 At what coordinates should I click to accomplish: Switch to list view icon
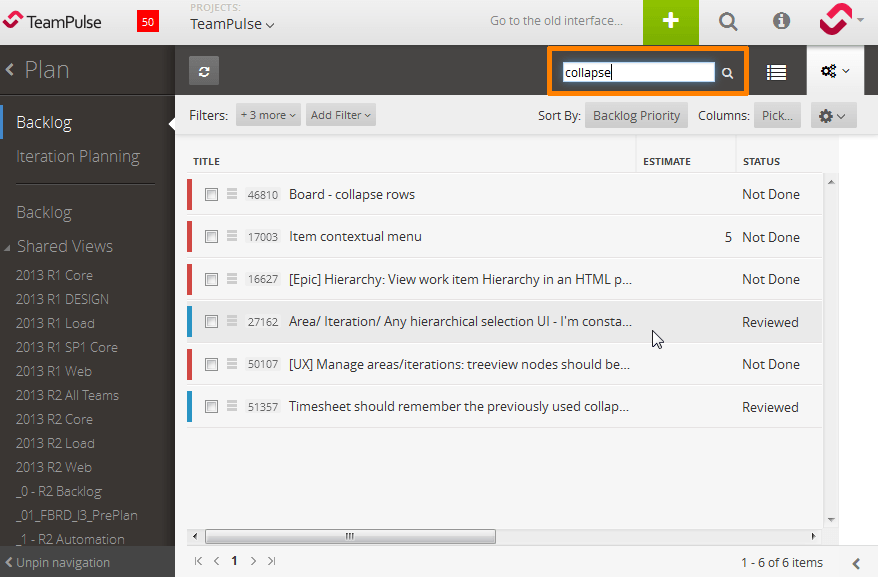coord(776,72)
